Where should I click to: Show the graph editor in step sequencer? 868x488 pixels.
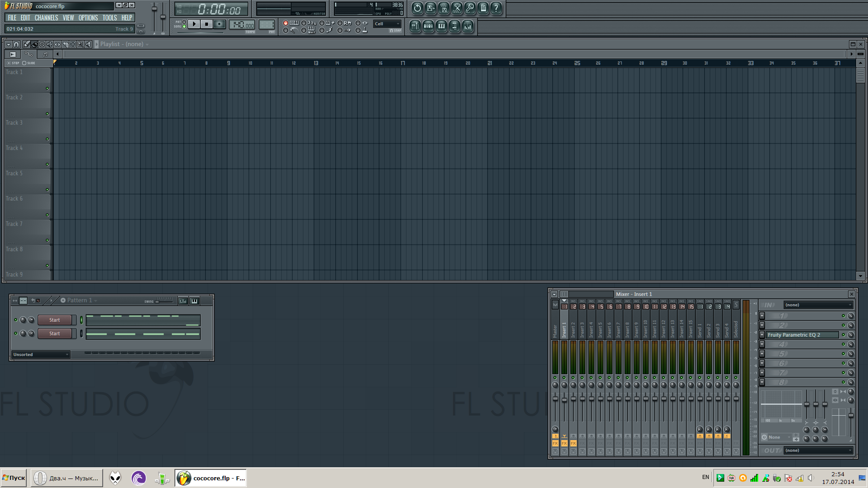click(x=183, y=301)
